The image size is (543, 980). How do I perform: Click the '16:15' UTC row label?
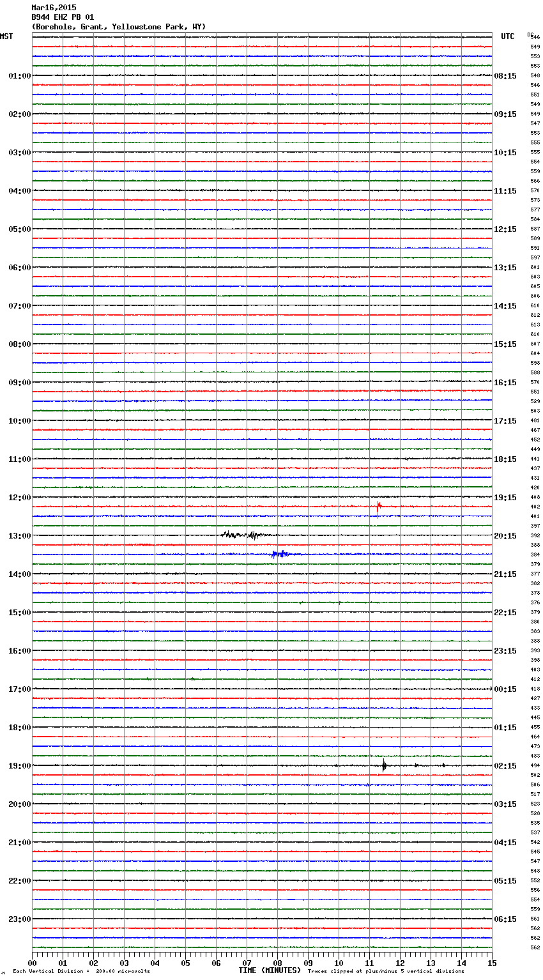[x=505, y=383]
